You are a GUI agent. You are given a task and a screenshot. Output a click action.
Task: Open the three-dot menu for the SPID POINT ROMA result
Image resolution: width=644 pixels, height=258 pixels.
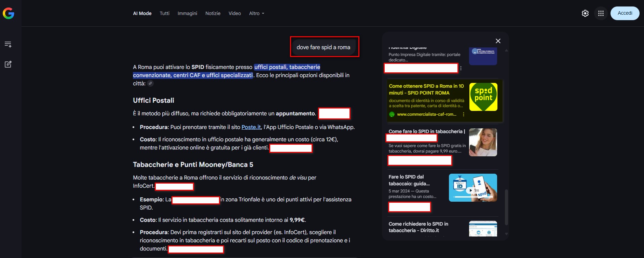464,114
